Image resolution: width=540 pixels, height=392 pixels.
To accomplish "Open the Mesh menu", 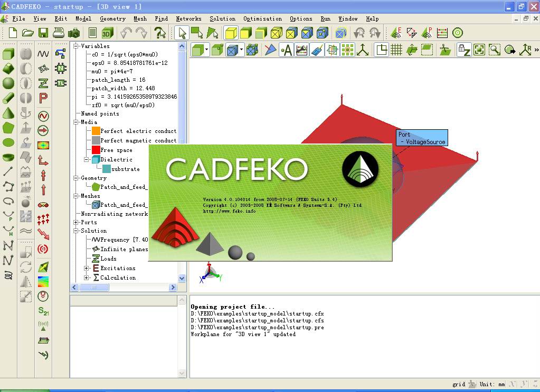I will (x=140, y=18).
